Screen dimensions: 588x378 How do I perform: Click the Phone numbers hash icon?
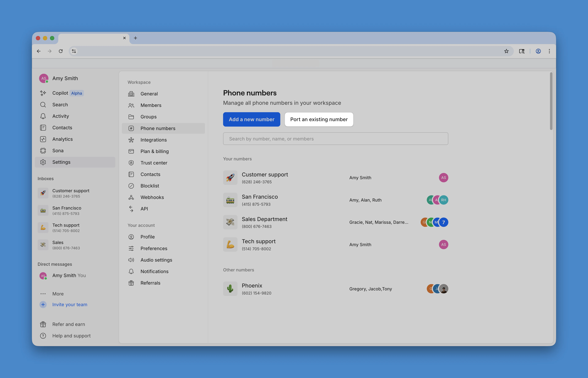[131, 128]
